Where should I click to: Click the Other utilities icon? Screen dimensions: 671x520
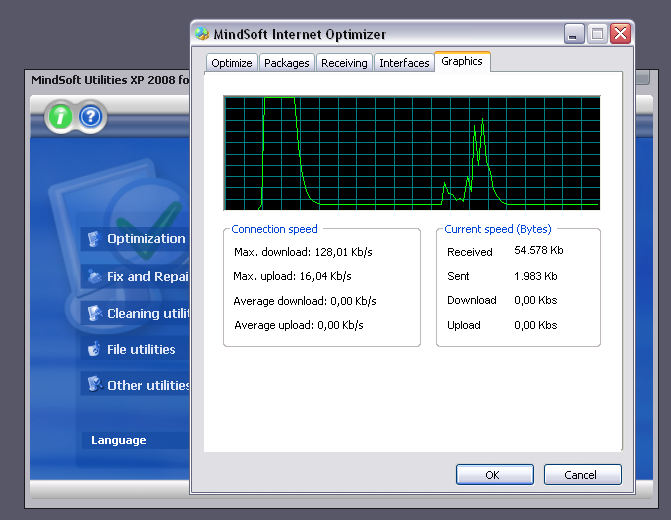(x=94, y=384)
